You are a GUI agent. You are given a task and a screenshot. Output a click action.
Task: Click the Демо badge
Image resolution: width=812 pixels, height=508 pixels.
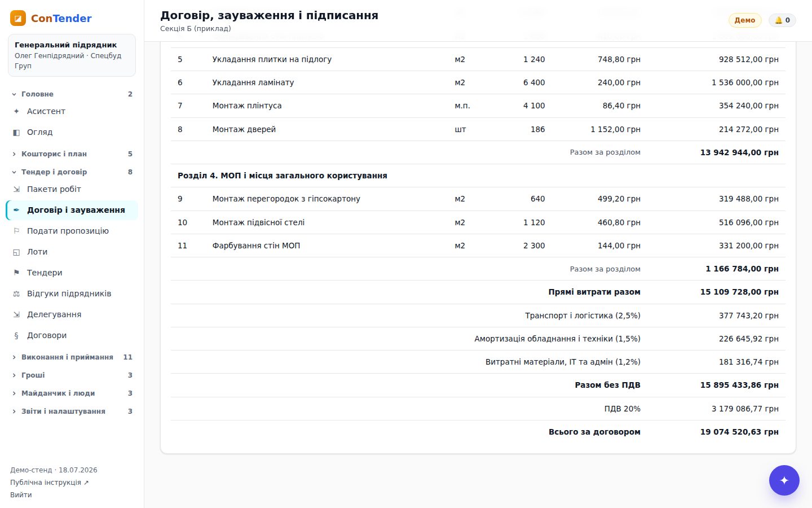pos(745,20)
